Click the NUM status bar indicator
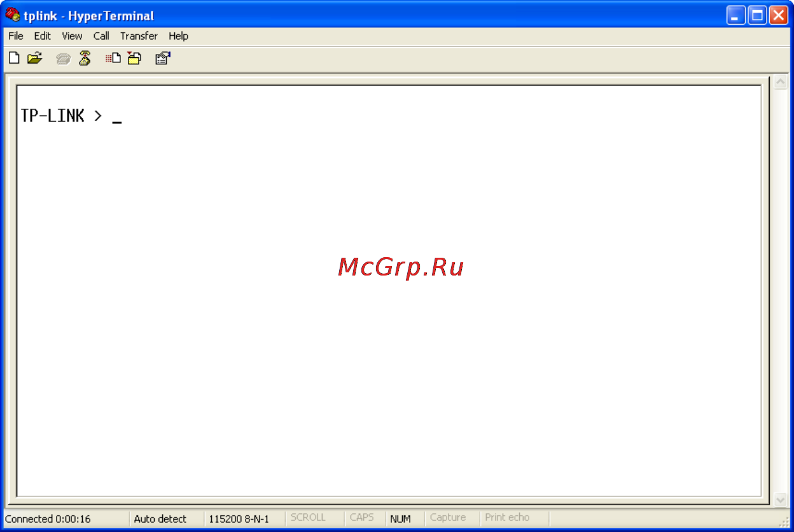 coord(400,519)
